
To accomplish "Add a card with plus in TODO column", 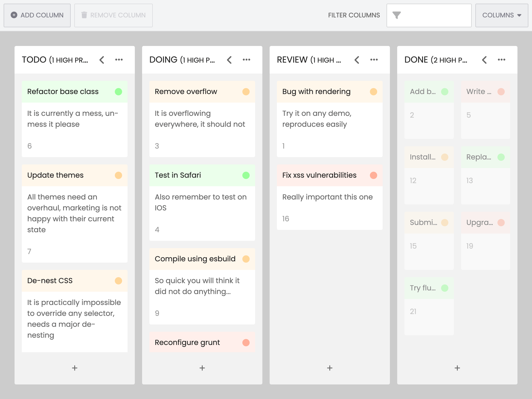I will coord(75,368).
